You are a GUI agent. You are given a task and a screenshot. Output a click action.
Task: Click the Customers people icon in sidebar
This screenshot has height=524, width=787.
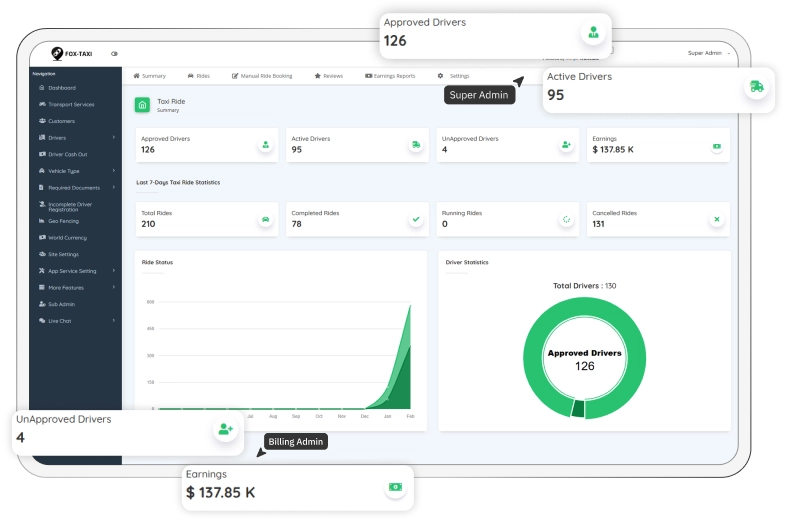(42, 121)
